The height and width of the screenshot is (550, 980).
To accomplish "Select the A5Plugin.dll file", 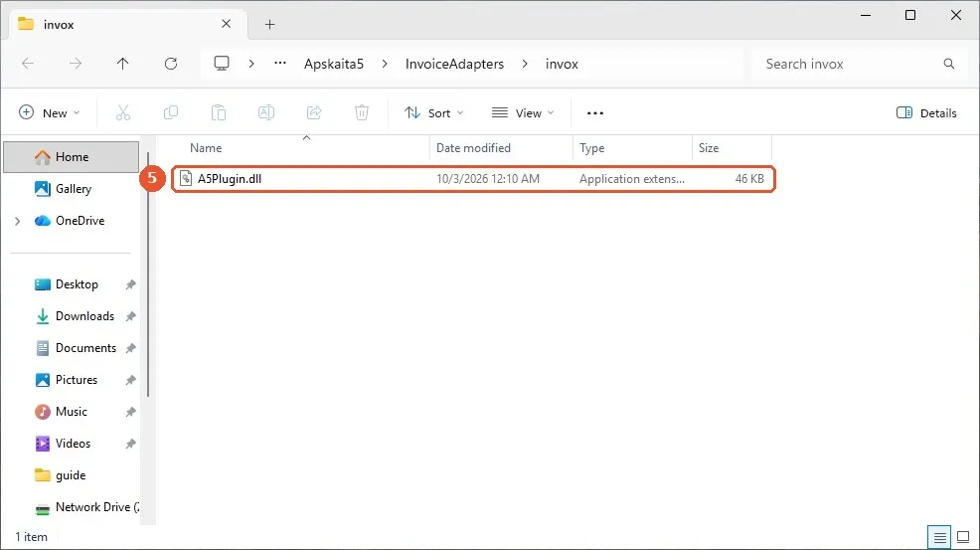I will coord(473,179).
